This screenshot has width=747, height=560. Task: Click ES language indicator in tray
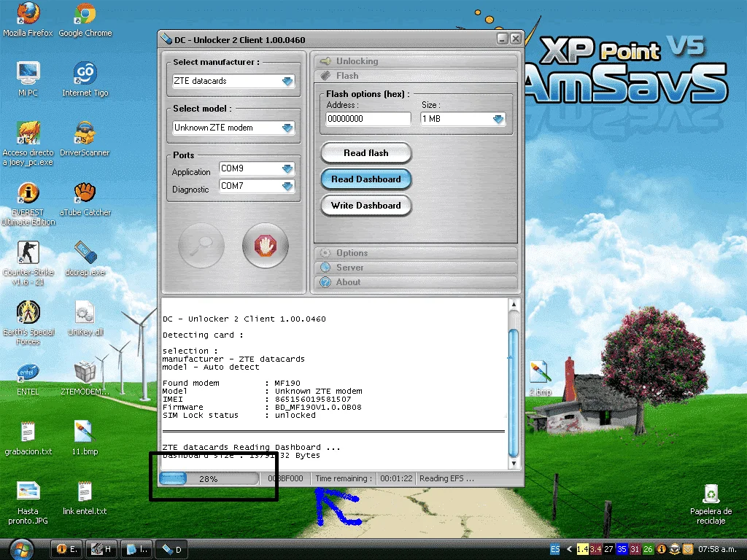[x=555, y=549]
